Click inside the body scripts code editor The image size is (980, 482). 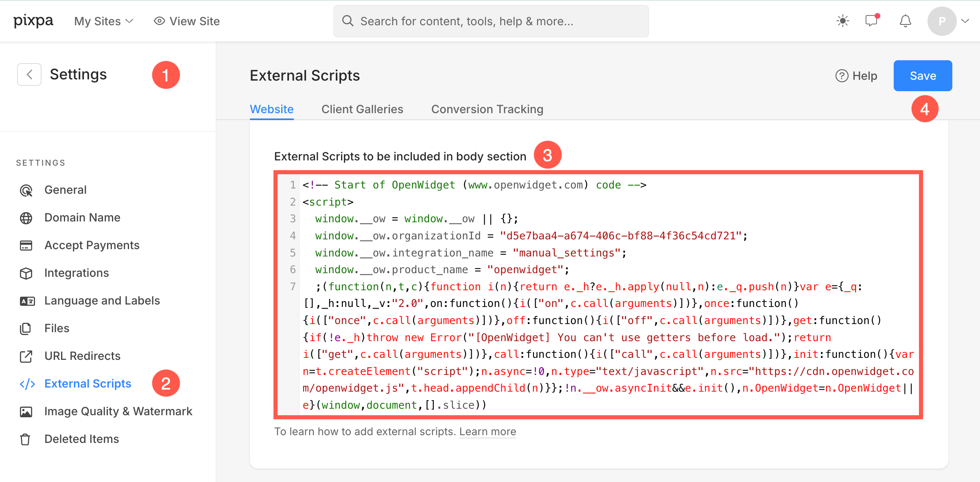(598, 295)
